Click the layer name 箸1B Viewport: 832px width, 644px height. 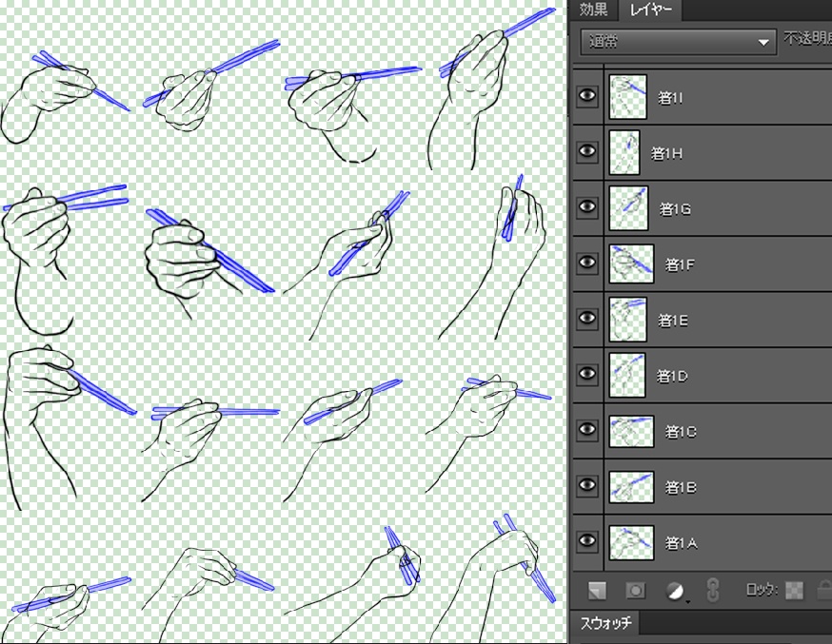pyautogui.click(x=681, y=487)
